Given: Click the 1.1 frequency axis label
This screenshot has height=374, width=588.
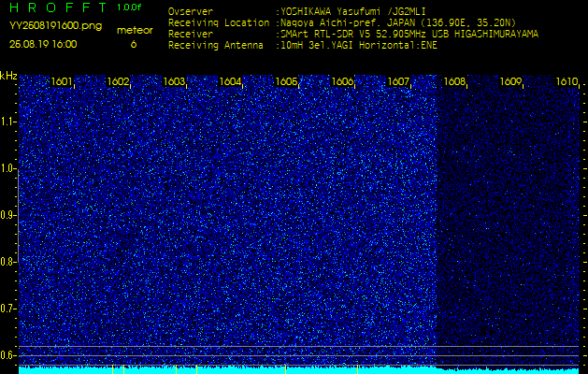Looking at the screenshot, I should click(x=8, y=122).
